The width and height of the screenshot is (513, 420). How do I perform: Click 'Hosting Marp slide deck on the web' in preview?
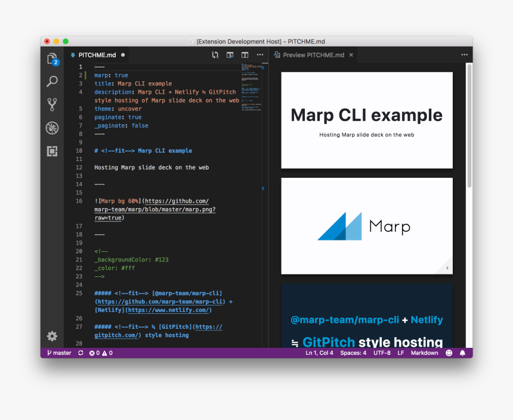coord(367,135)
